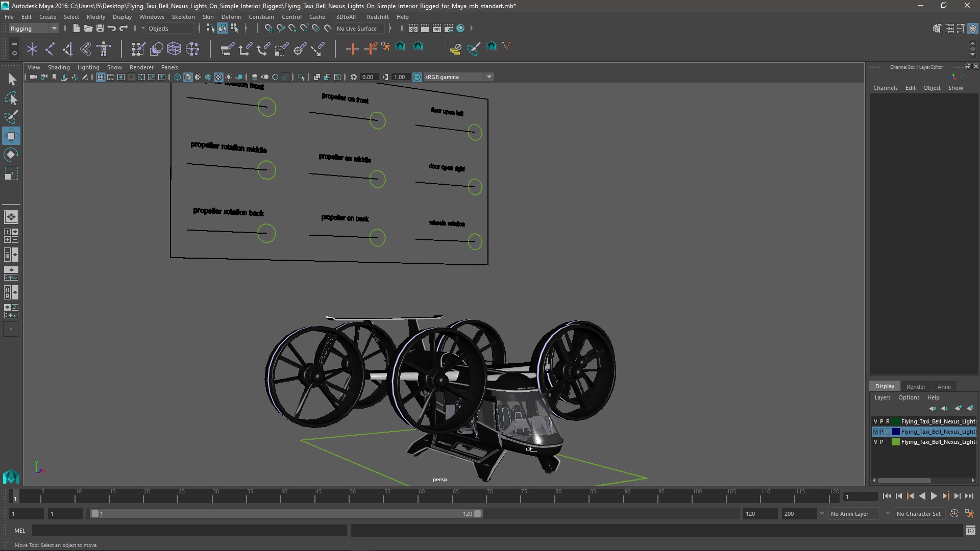This screenshot has width=980, height=551.
Task: Open the viewport Shading menu
Action: (59, 67)
